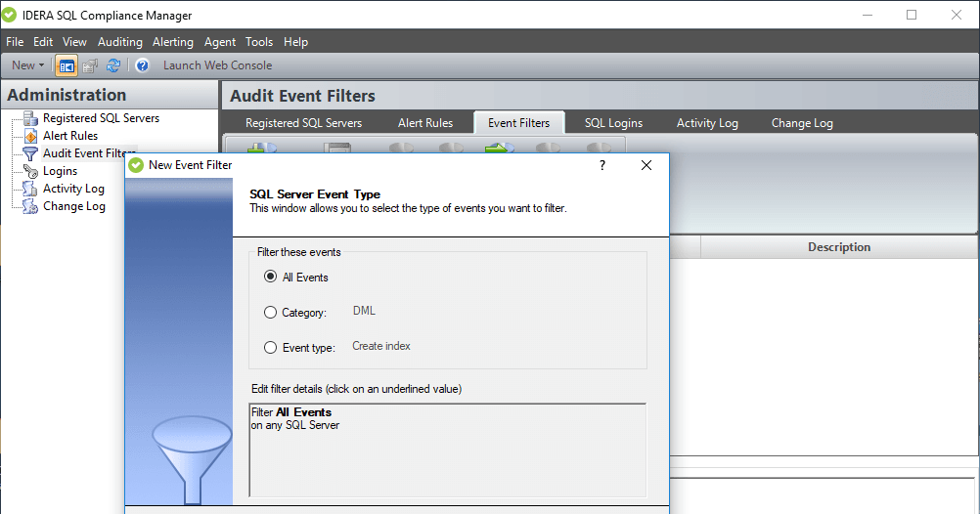Click the Description column header

(x=839, y=247)
